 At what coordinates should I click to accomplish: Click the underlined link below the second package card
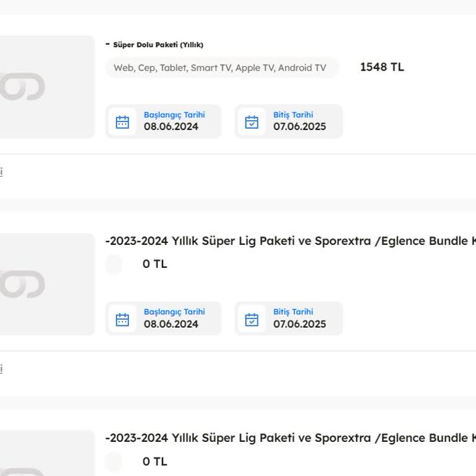coord(1,369)
